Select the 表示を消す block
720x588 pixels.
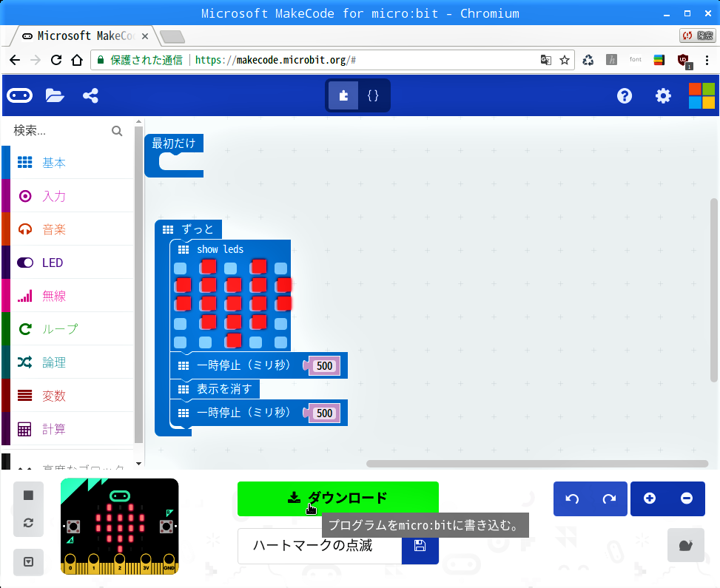click(215, 389)
